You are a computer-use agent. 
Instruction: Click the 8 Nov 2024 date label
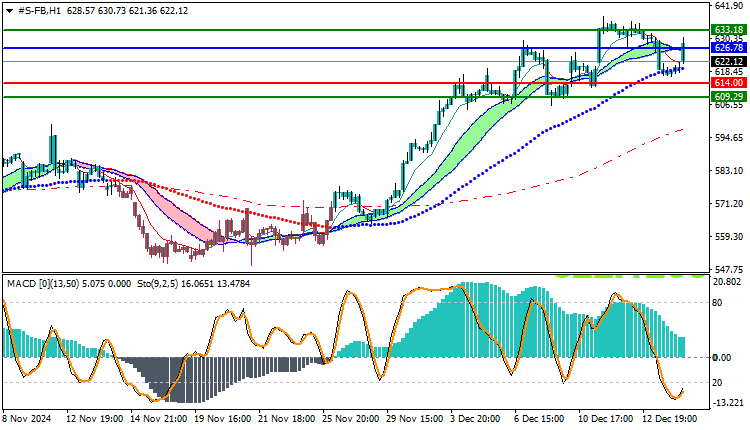tap(27, 419)
